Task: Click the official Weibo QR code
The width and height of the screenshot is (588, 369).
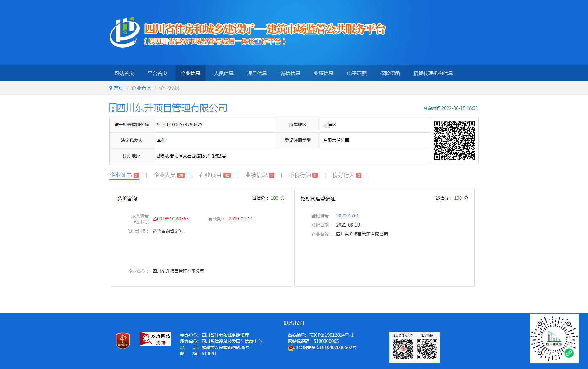Action: coord(427,349)
